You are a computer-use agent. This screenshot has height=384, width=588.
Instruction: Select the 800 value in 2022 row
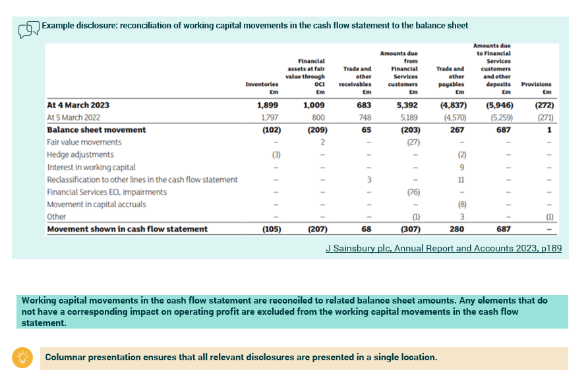318,117
